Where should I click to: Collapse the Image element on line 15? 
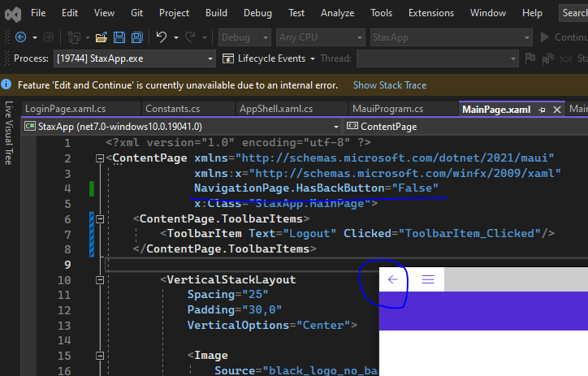click(x=100, y=356)
